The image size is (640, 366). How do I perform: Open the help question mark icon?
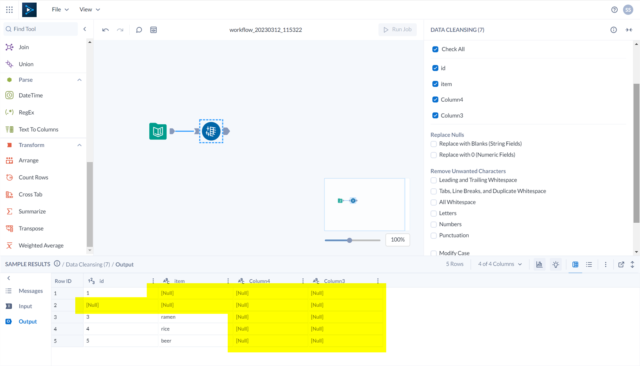[614, 10]
